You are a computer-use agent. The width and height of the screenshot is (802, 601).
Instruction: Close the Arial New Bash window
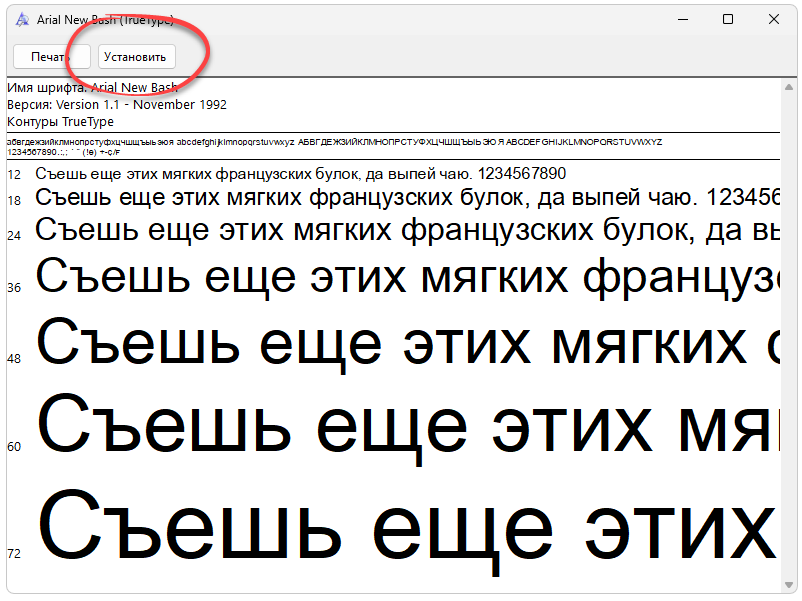[774, 19]
